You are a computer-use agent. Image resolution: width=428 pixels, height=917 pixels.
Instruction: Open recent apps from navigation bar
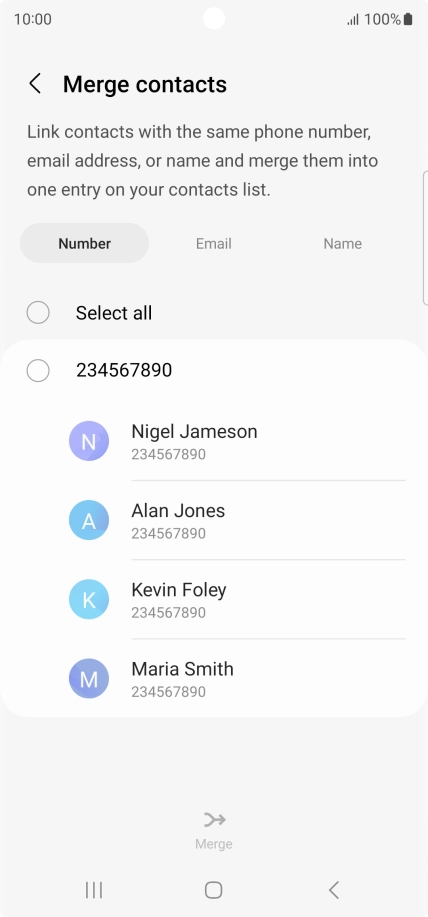(94, 890)
